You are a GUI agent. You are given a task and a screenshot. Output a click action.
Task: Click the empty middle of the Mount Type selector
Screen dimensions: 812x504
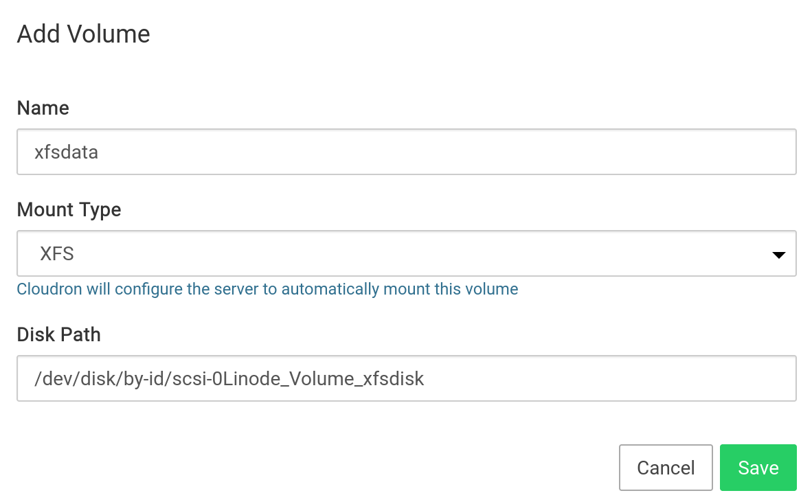click(412, 253)
